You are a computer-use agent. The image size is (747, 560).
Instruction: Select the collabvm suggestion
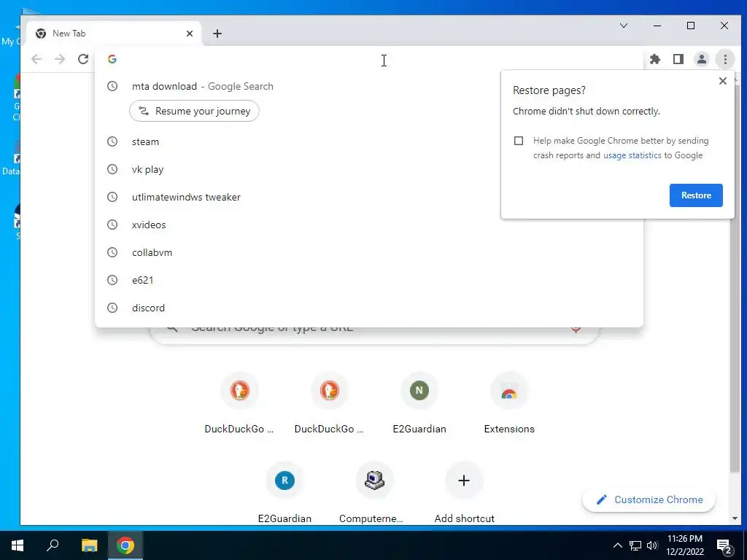[369, 252]
